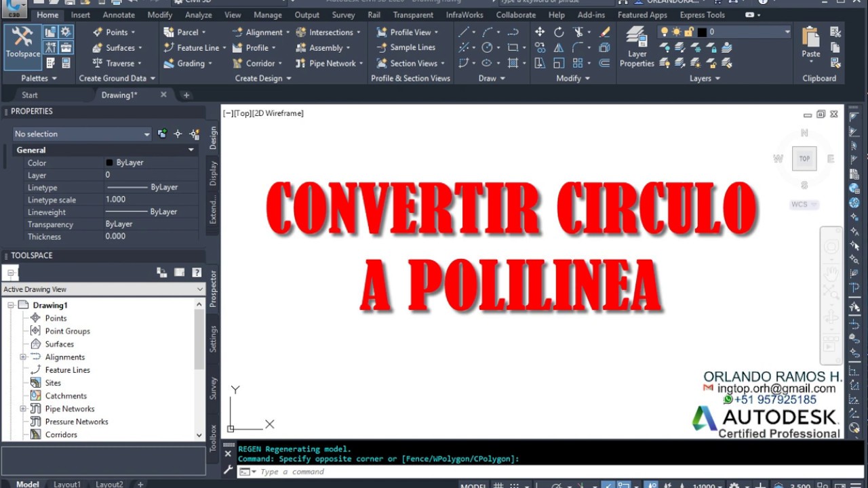Select Corridors in Prospector tree
This screenshot has height=488, width=868.
coord(61,434)
